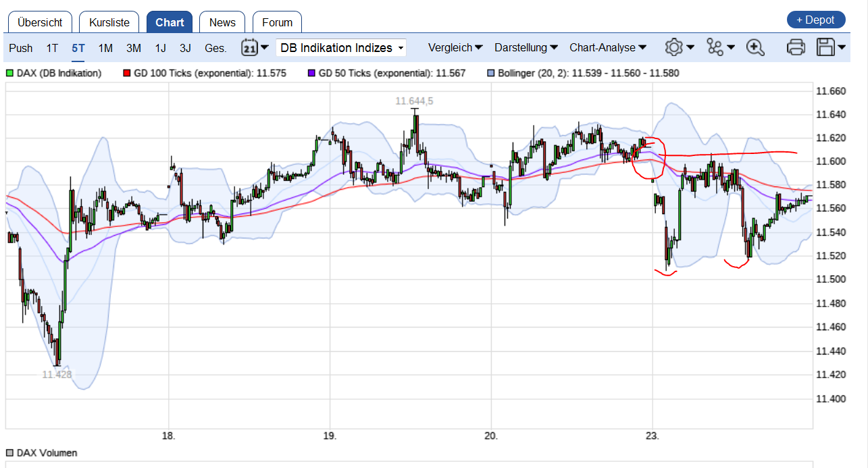
Task: Open the share network icon
Action: 715,47
